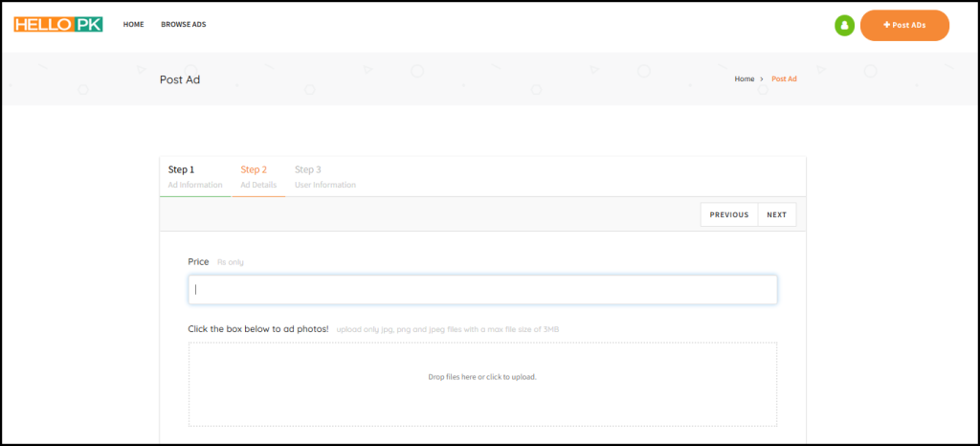
Task: Switch to Step 1 Ad Information tab
Action: (x=195, y=176)
